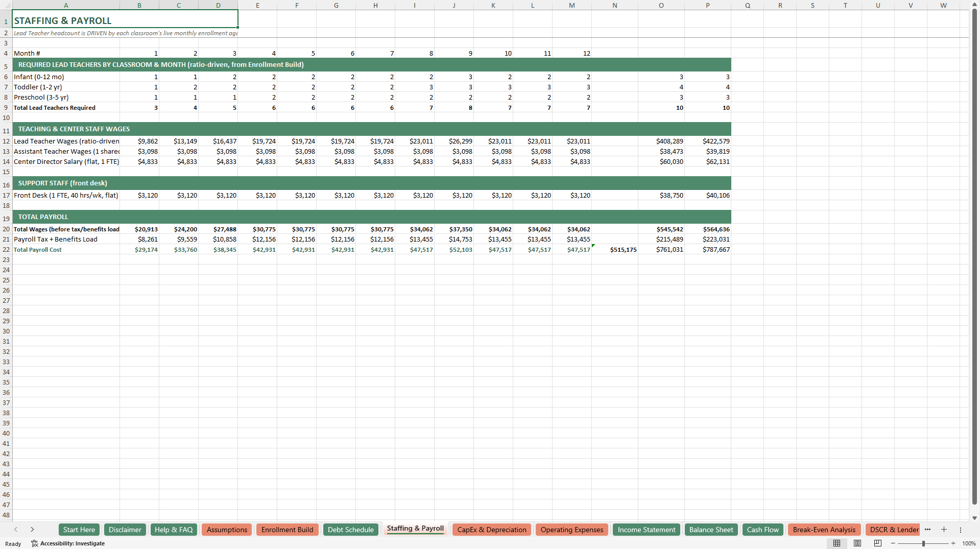Switch to the Operating Expenses tab
Image resolution: width=980 pixels, height=549 pixels.
click(572, 530)
